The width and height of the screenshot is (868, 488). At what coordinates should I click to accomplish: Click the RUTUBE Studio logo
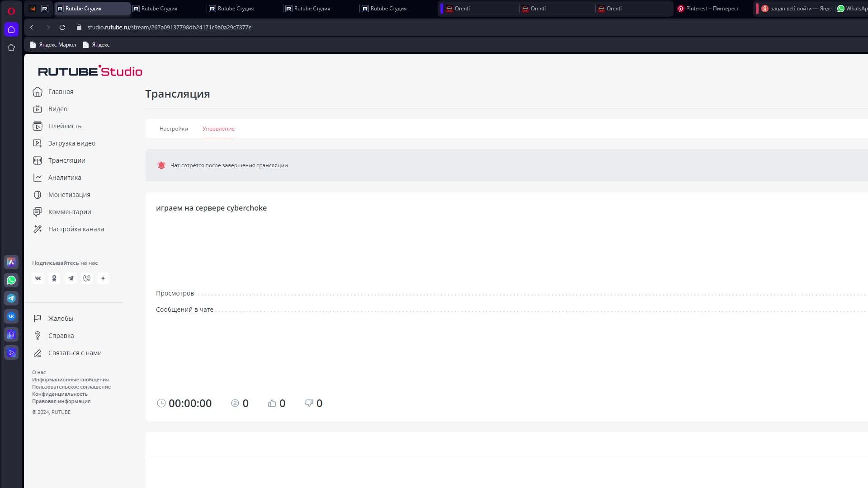click(x=90, y=71)
